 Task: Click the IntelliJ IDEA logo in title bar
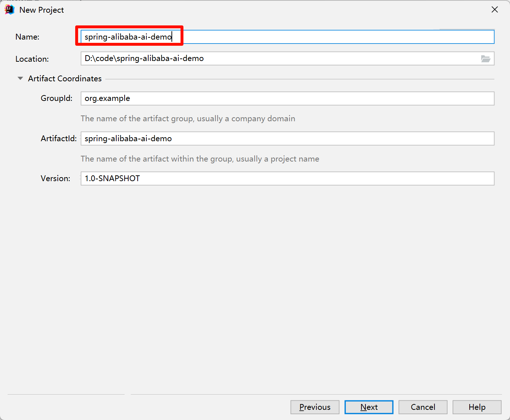click(9, 10)
